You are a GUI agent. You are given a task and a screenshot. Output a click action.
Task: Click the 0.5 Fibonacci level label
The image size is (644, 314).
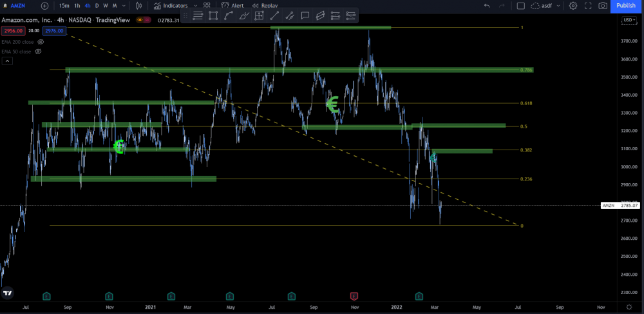(x=524, y=126)
